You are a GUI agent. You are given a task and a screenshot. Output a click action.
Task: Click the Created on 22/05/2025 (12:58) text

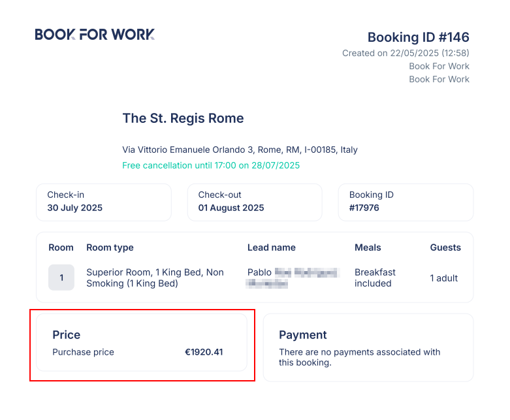406,53
